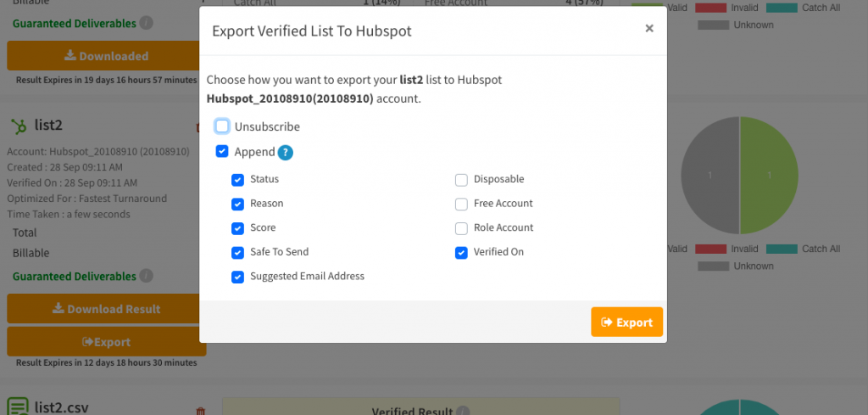The height and width of the screenshot is (415, 868).
Task: Uncheck the Append checkbox
Action: (x=222, y=151)
